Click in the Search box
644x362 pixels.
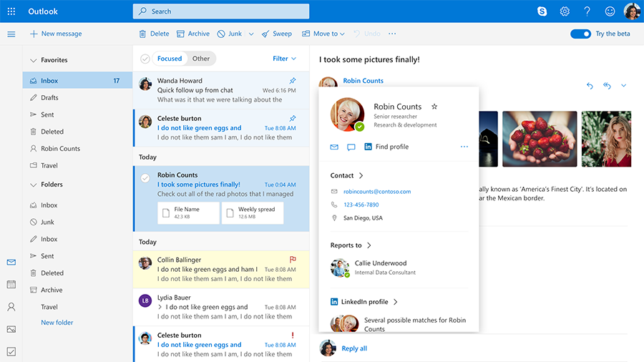pyautogui.click(x=221, y=11)
